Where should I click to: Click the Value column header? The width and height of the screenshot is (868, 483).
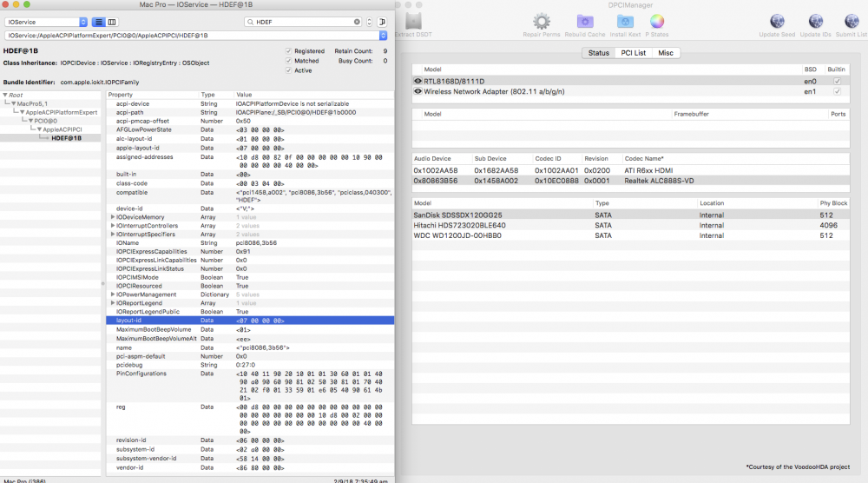coord(314,95)
